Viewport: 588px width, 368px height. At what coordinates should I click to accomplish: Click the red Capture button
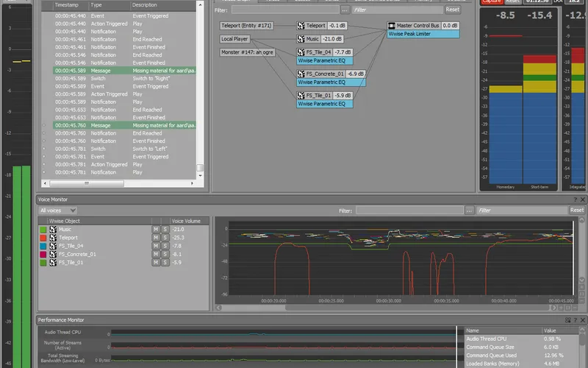[x=491, y=1]
